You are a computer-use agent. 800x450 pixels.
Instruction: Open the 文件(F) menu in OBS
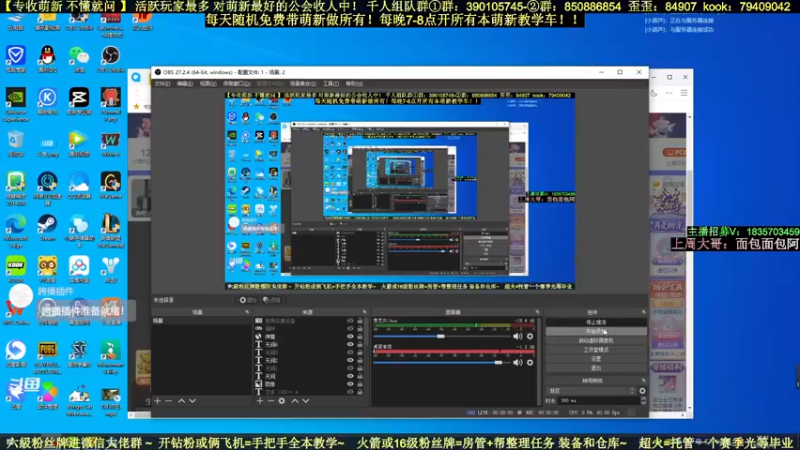(162, 84)
